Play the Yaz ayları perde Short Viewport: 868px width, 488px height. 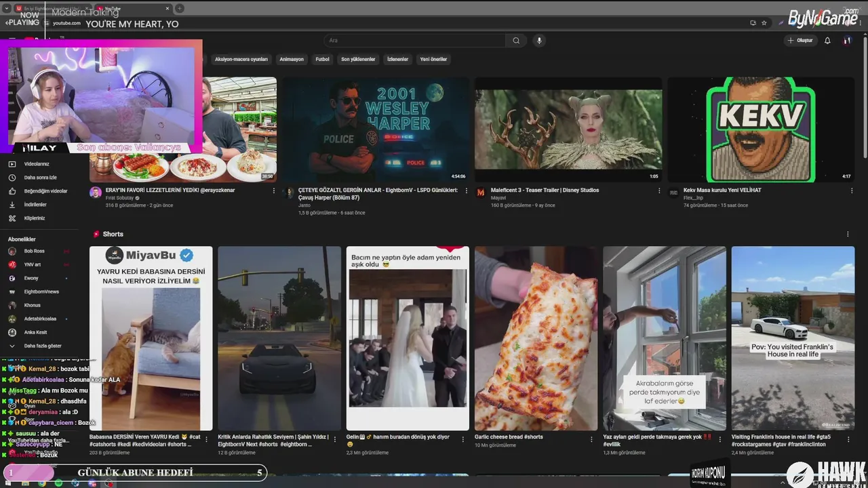[665, 338]
